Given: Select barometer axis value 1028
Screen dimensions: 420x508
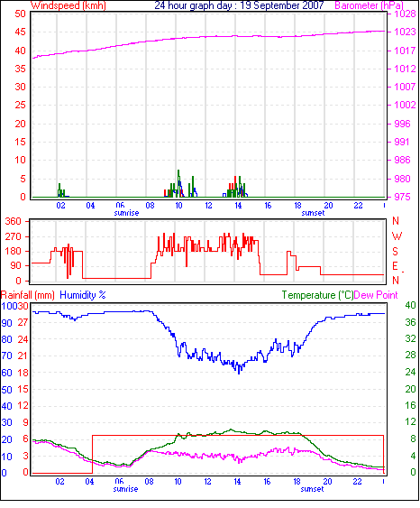Looking at the screenshot, I should point(405,14).
